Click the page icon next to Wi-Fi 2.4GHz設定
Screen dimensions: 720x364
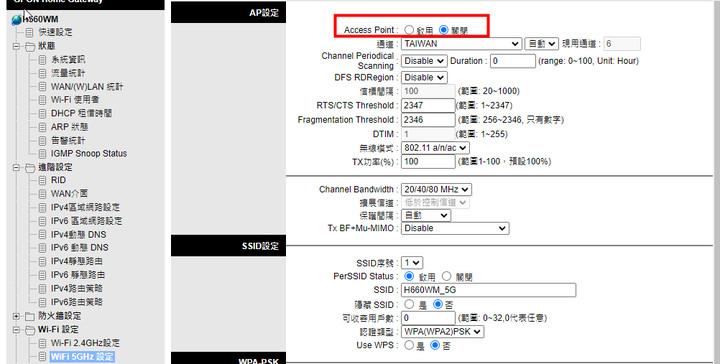pos(42,343)
